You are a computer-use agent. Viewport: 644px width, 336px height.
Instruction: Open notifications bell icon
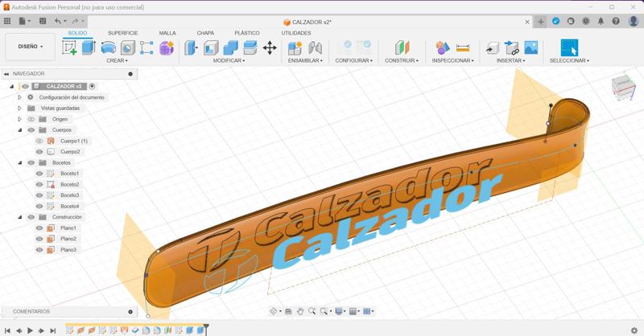click(x=601, y=22)
